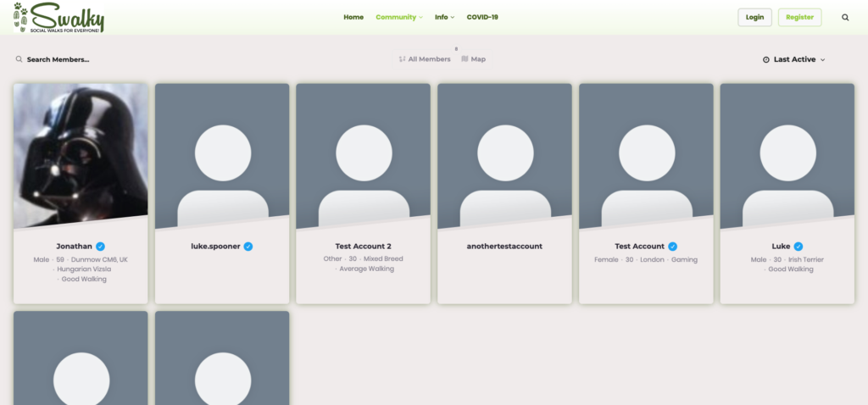
Task: Click Luke's placeholder avatar
Action: (x=787, y=155)
